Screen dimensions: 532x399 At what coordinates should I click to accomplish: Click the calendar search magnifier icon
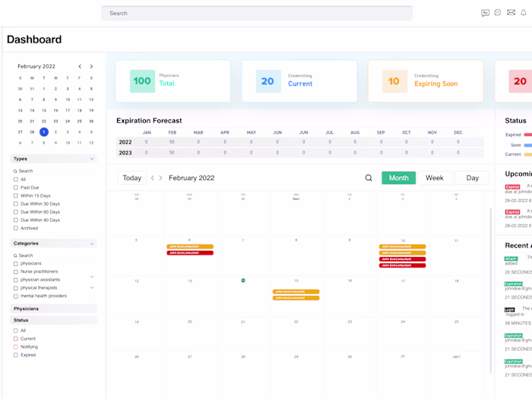pos(369,178)
